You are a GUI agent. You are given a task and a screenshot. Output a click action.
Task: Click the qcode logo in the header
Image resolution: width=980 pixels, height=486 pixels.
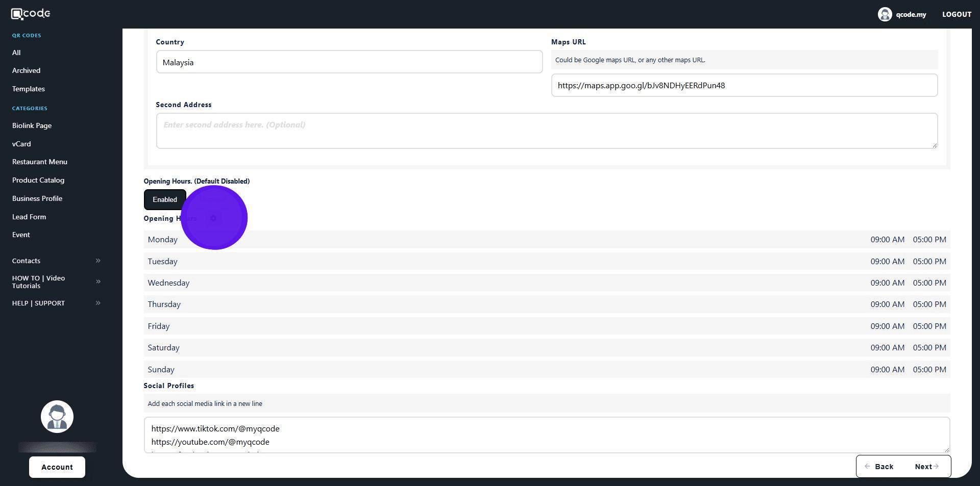pyautogui.click(x=31, y=14)
